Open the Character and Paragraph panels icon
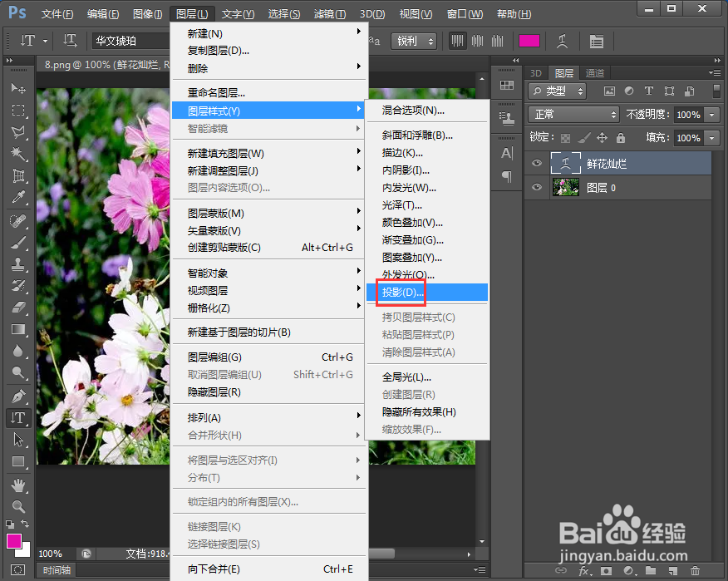This screenshot has height=581, width=728. coord(596,42)
